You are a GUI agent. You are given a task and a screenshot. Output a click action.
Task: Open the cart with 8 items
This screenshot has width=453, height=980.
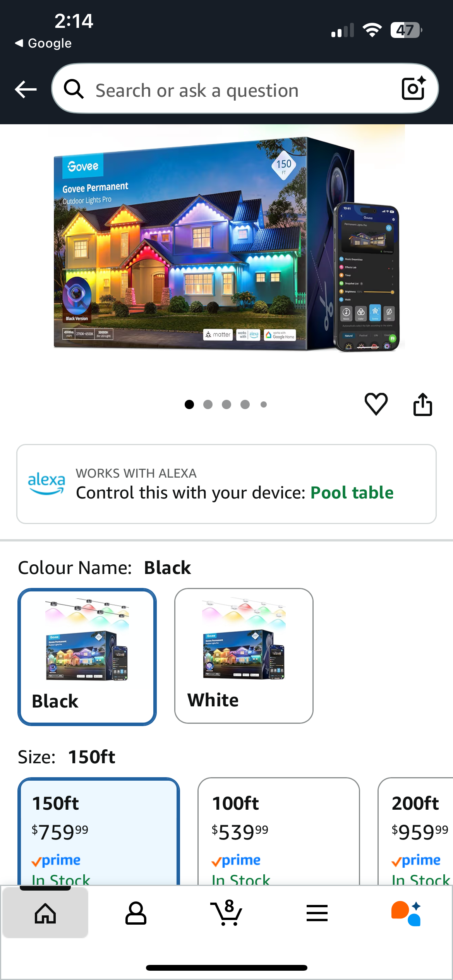pyautogui.click(x=226, y=913)
